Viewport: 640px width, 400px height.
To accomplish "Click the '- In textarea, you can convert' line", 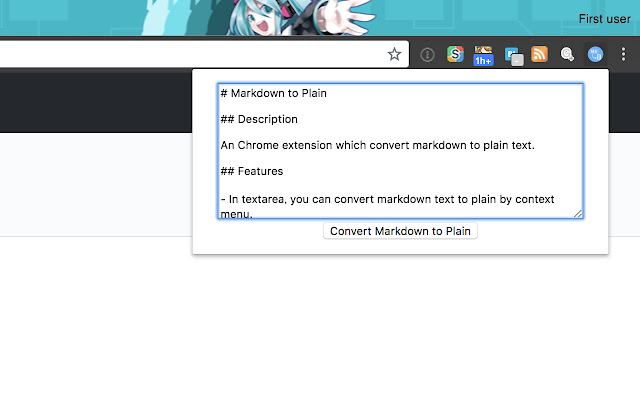I will click(387, 199).
